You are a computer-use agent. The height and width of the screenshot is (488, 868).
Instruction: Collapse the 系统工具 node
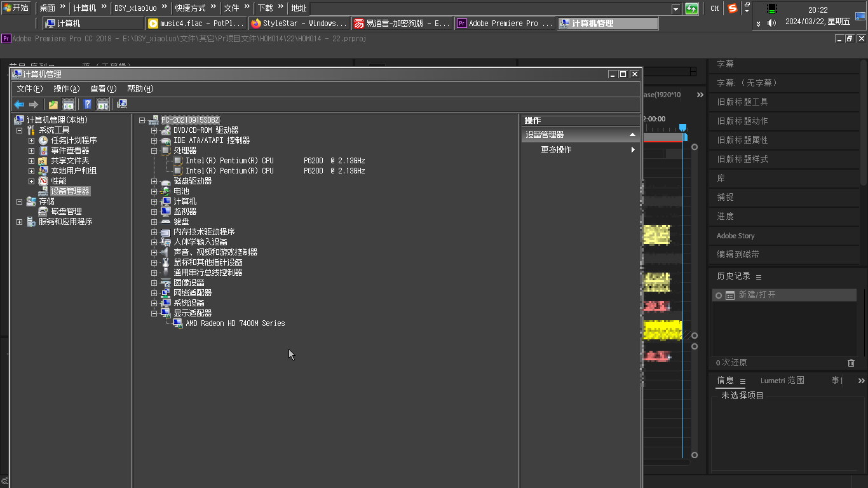tap(20, 130)
